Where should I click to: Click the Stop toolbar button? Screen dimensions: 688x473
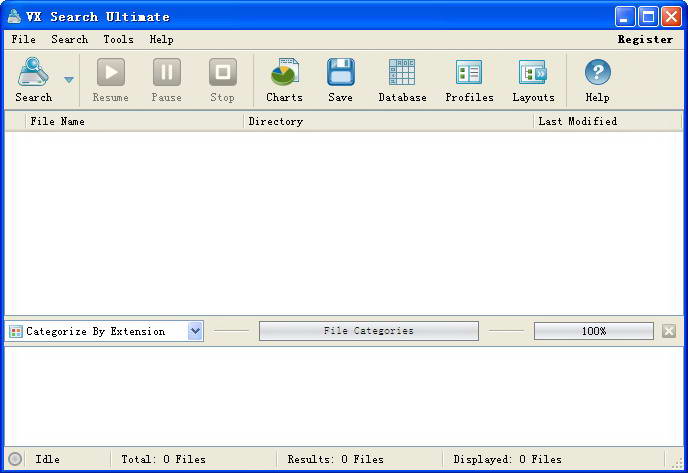[x=222, y=80]
